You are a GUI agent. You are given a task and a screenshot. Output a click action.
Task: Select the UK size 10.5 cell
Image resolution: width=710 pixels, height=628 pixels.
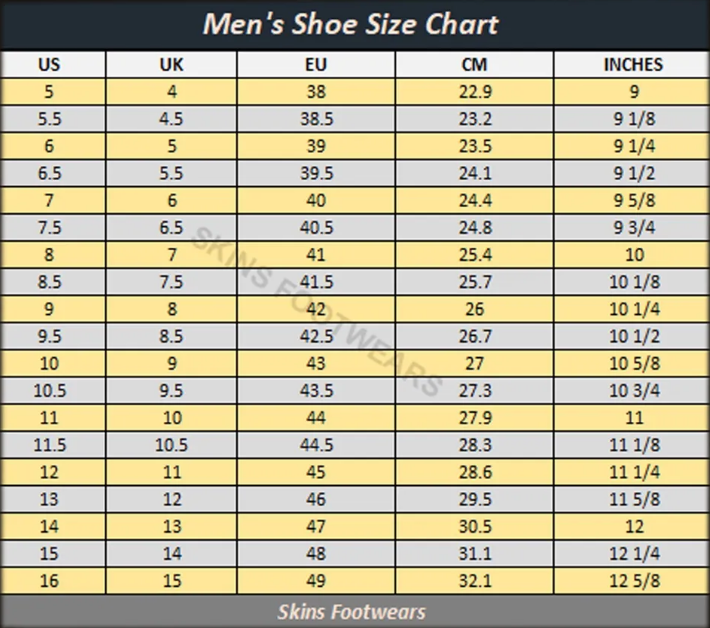172,445
